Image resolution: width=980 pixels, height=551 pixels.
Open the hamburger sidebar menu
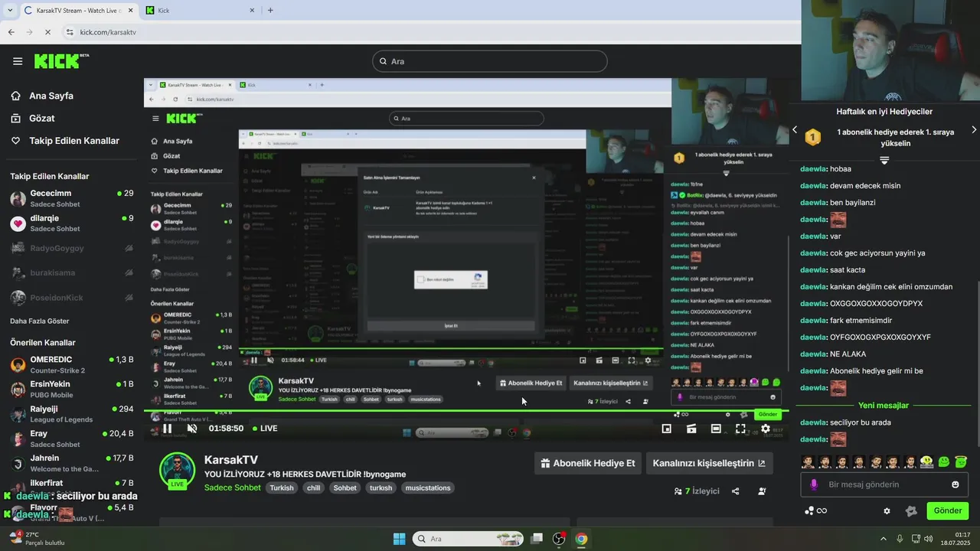pos(18,61)
